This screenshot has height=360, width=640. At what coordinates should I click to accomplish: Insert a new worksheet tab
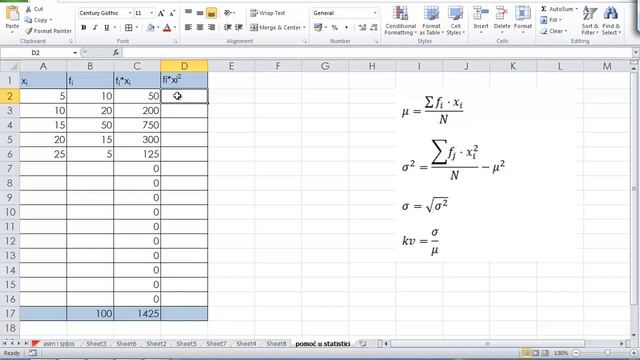[x=362, y=344]
